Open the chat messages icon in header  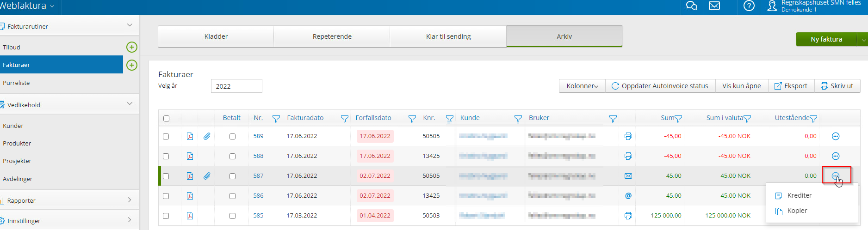pyautogui.click(x=691, y=6)
